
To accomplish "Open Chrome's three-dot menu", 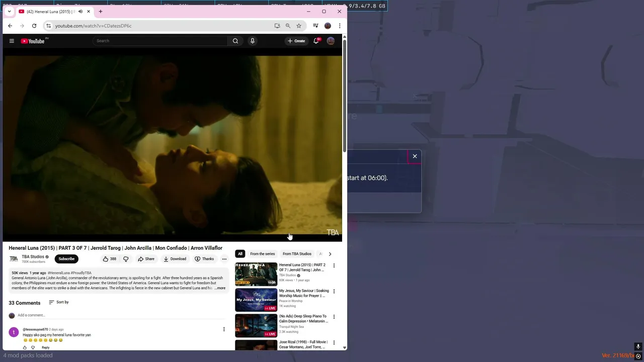I will (x=340, y=26).
